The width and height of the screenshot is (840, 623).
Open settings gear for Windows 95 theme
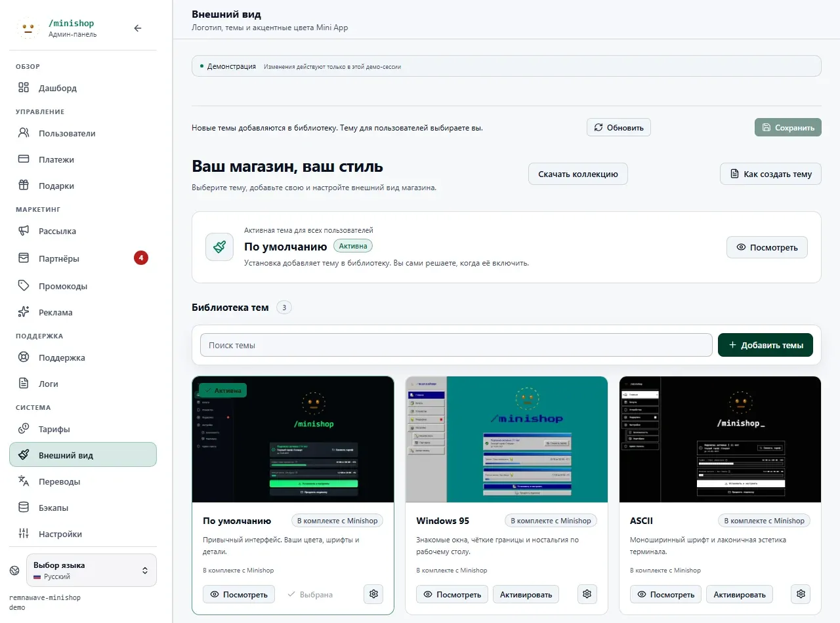pos(587,594)
